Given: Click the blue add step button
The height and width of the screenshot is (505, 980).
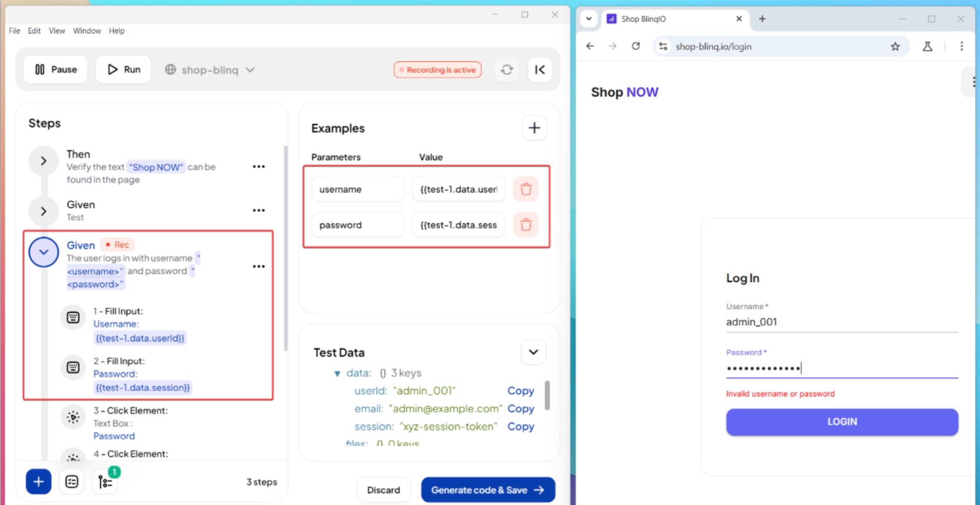Looking at the screenshot, I should [x=38, y=482].
